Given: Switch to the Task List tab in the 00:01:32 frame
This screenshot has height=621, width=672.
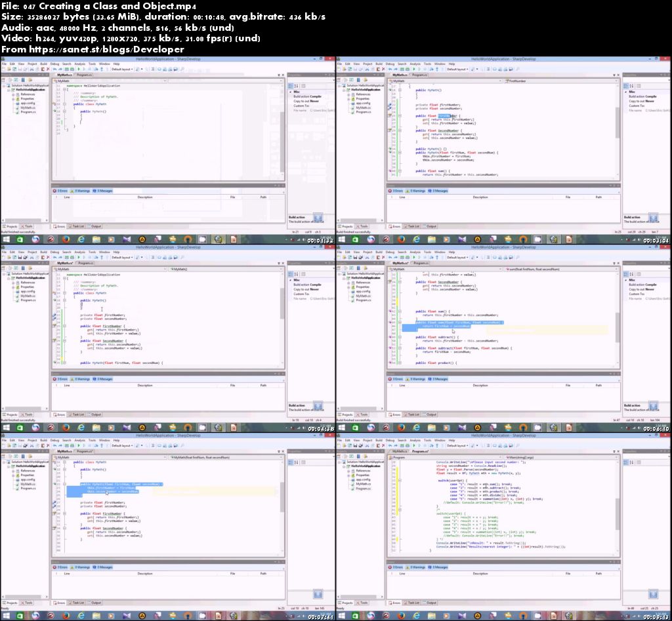Looking at the screenshot, I should click(77, 226).
